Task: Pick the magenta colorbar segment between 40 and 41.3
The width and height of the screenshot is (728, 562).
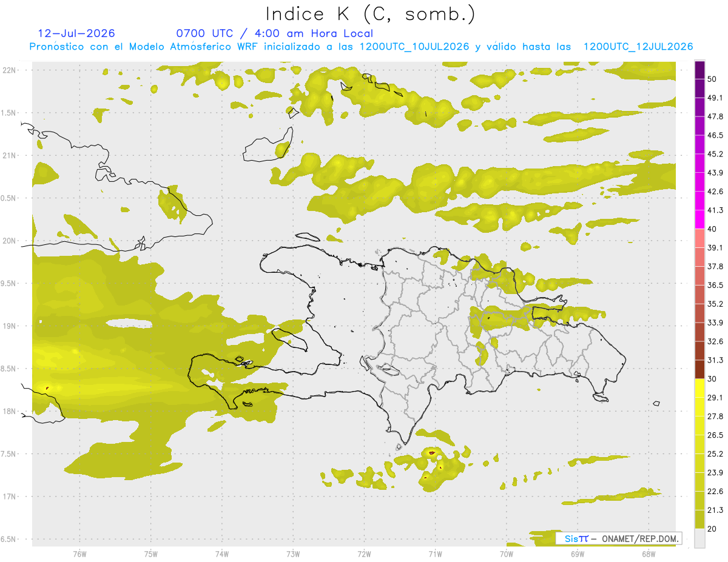Action: point(699,219)
